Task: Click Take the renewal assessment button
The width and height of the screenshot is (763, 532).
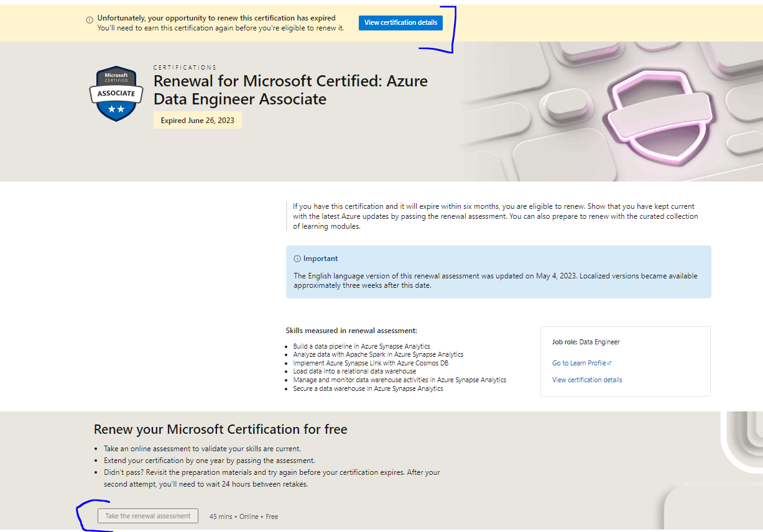Action: (148, 516)
